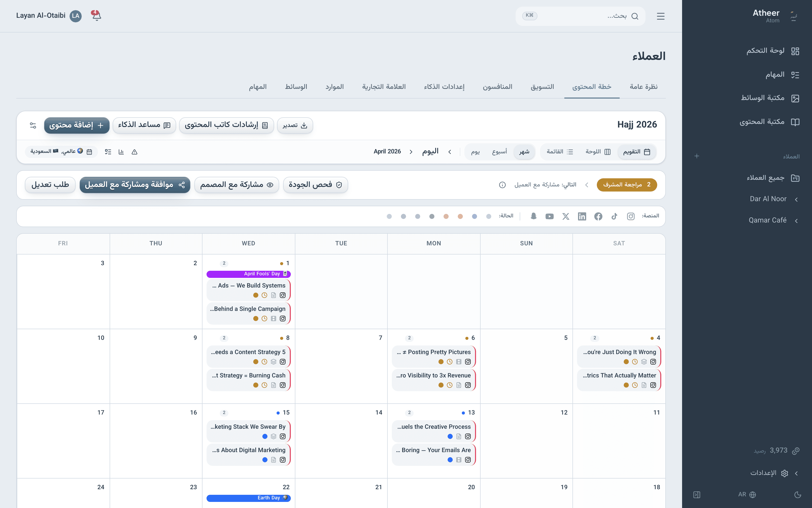Expand the count badge on April 1
Screen dimensions: 812x508
pos(224,263)
